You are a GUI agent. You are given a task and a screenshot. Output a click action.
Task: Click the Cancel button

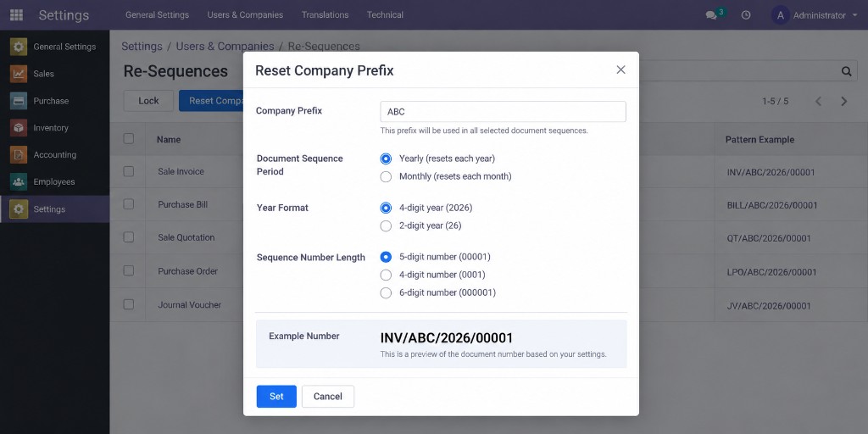click(328, 397)
